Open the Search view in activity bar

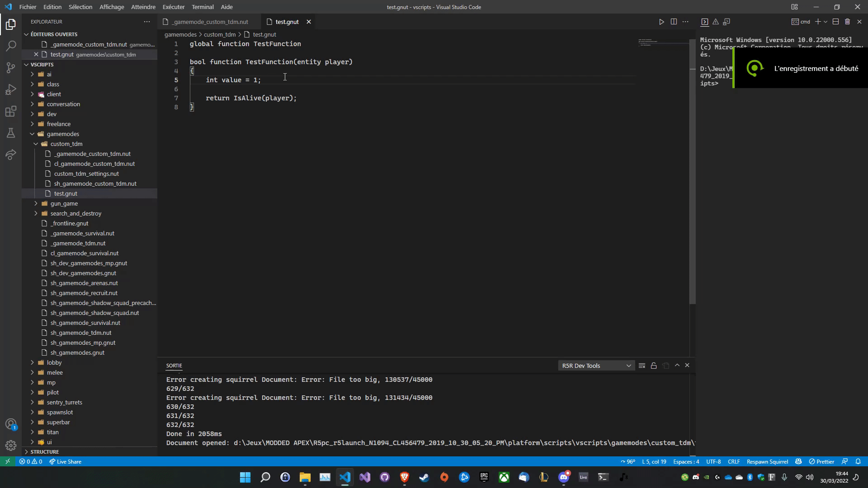11,46
